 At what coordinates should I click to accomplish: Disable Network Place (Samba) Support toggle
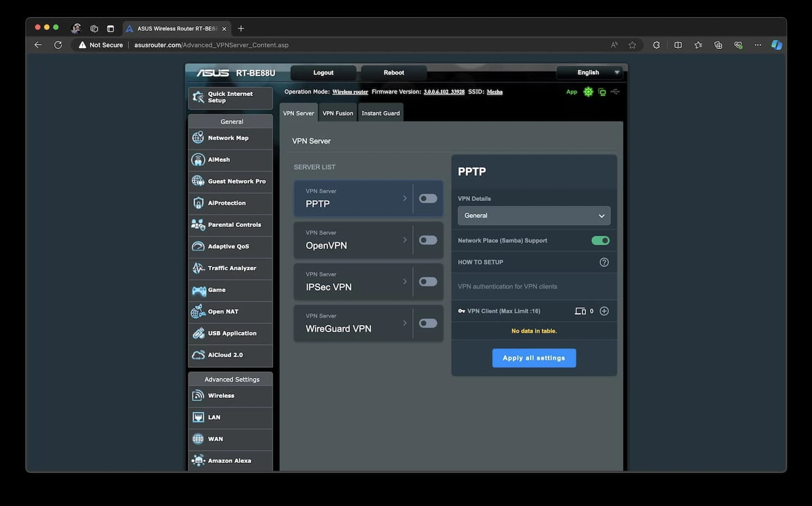[600, 241]
